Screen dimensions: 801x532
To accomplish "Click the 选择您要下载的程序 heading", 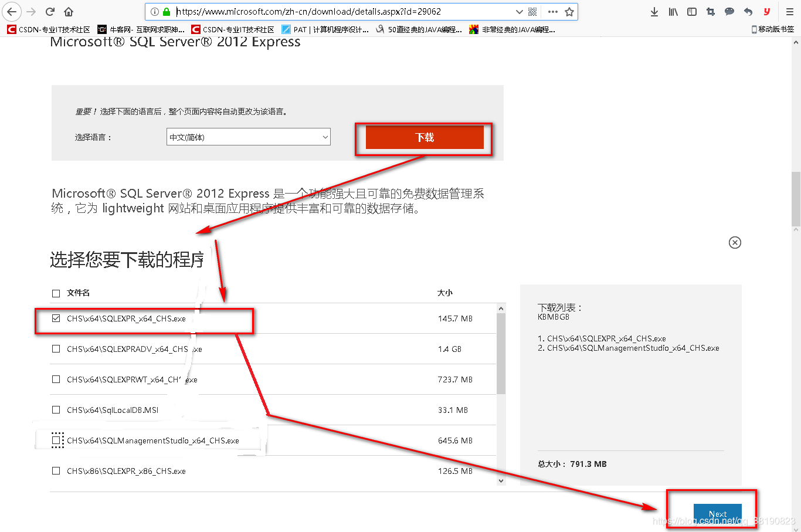I will (127, 259).
